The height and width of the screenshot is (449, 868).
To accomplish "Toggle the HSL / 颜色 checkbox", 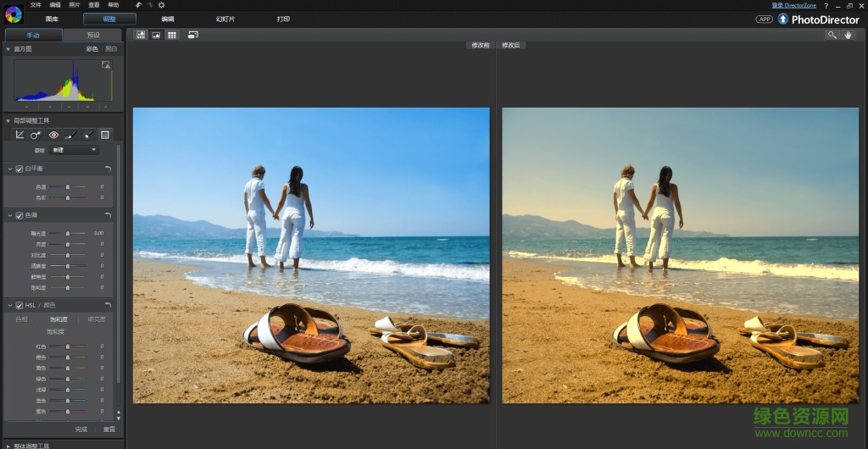I will pyautogui.click(x=19, y=305).
